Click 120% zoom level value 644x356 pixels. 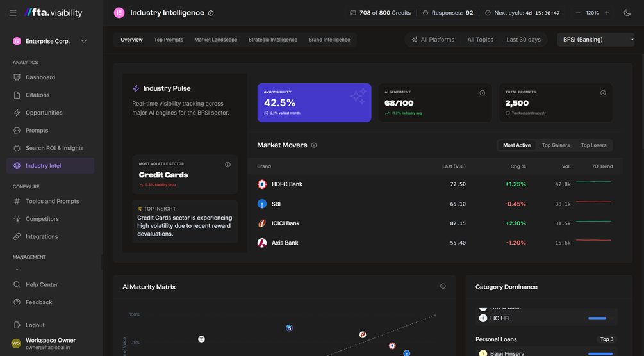(x=592, y=13)
